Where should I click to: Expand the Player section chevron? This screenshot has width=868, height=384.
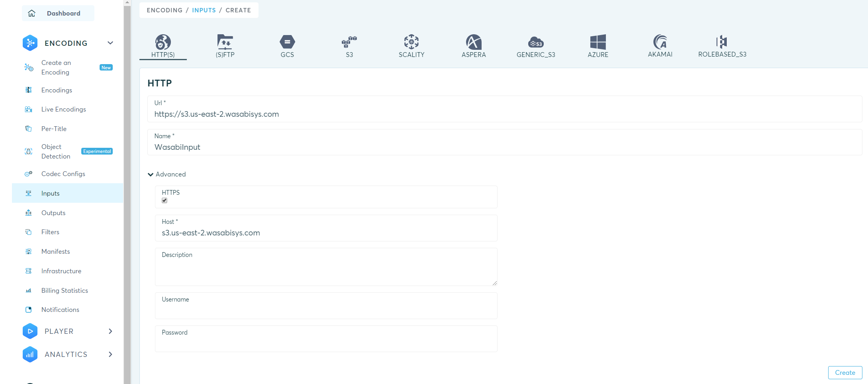click(110, 331)
